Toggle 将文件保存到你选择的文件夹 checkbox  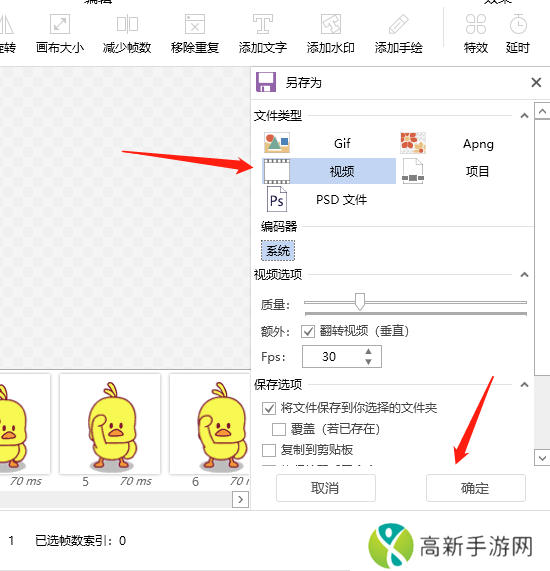tap(269, 408)
